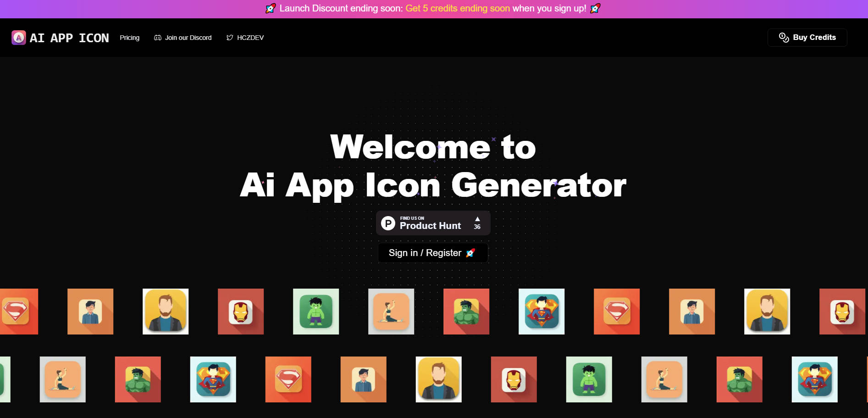Select the man with glasses icon in the bottom row
Image resolution: width=868 pixels, height=418 pixels.
point(364,379)
